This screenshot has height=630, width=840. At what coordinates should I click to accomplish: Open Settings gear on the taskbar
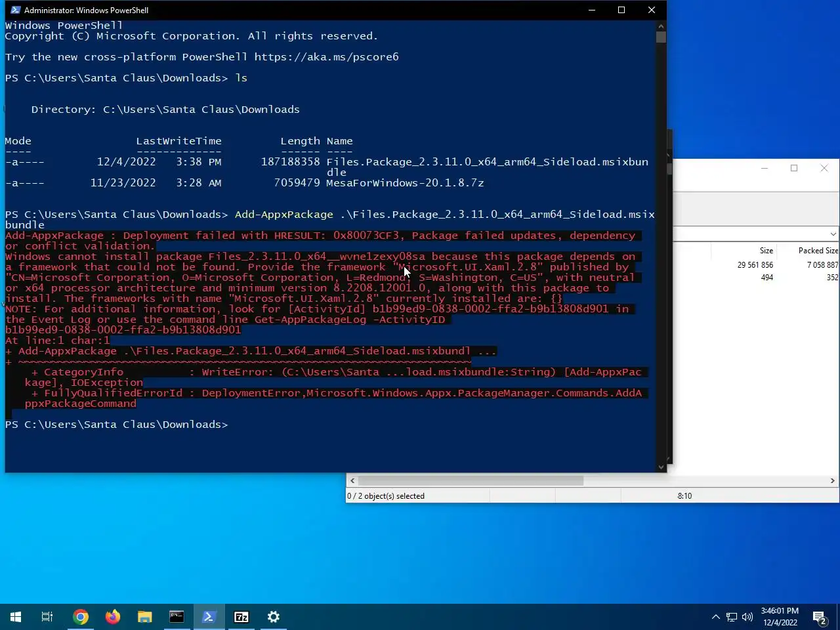click(274, 617)
